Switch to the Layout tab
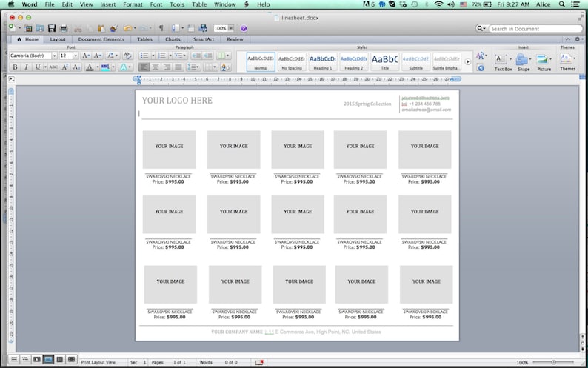 [58, 39]
